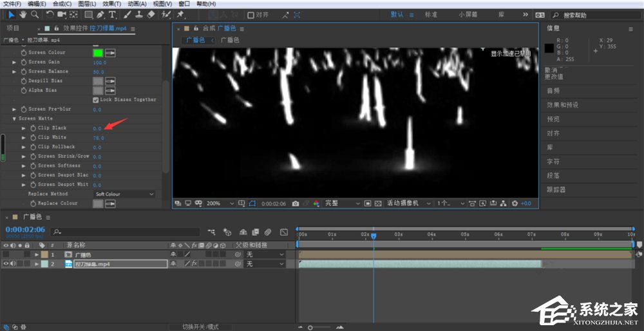The image size is (644, 331).
Task: Open the 效果和预设 panel
Action: pos(562,104)
